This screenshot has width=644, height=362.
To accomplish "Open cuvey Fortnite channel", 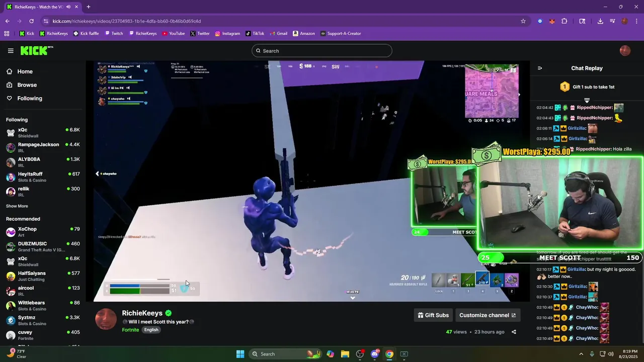I will [43, 335].
